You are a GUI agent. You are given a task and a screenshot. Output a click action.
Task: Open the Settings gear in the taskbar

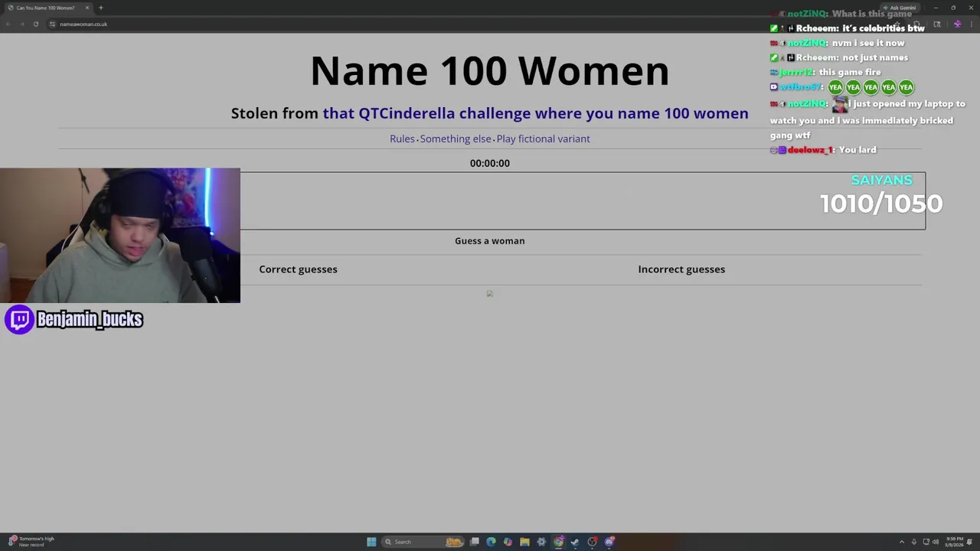tap(541, 542)
